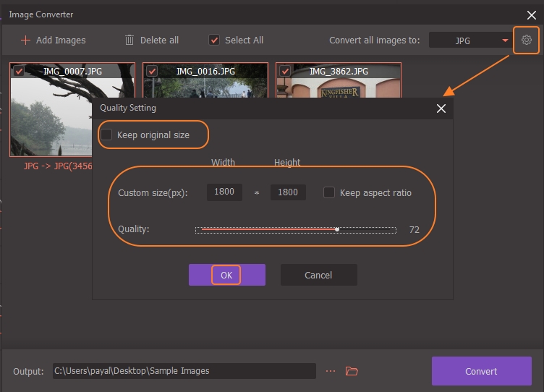Close the Image Converter window
This screenshot has width=544, height=392.
tap(531, 14)
